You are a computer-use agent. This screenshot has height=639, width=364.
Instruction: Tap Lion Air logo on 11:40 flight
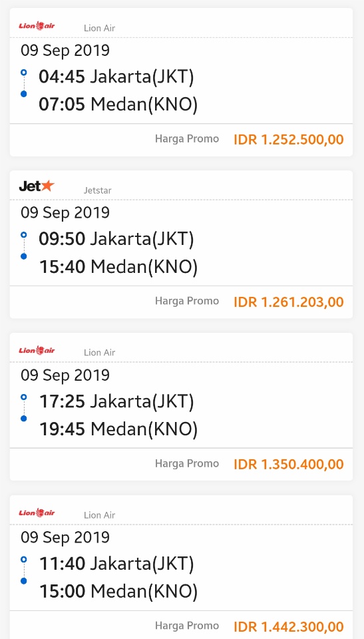pyautogui.click(x=37, y=513)
